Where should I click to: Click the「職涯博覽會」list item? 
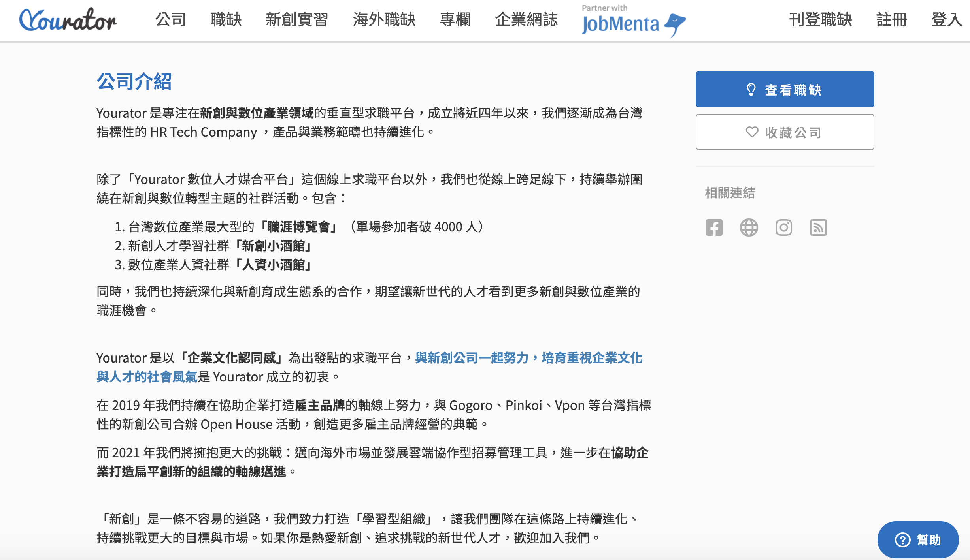298,227
